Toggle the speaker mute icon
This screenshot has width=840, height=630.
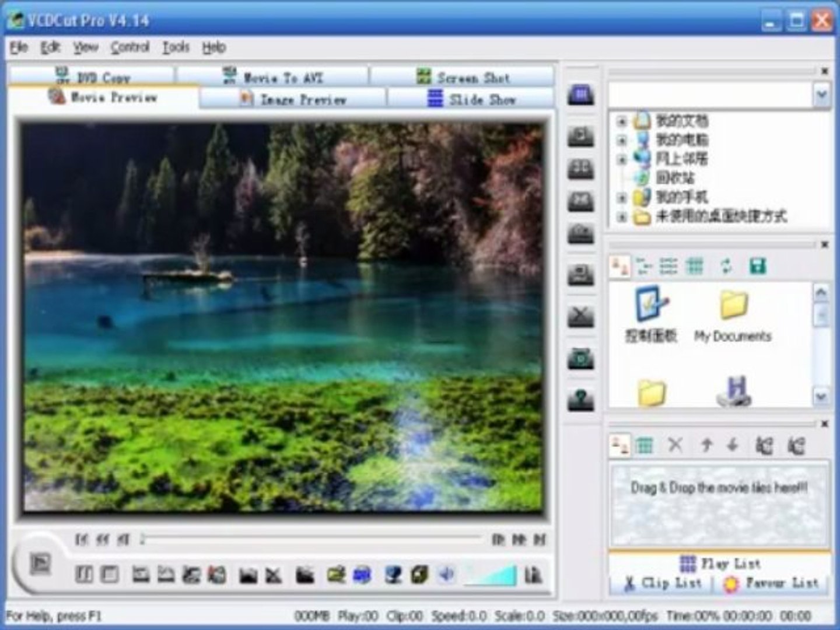click(x=446, y=575)
